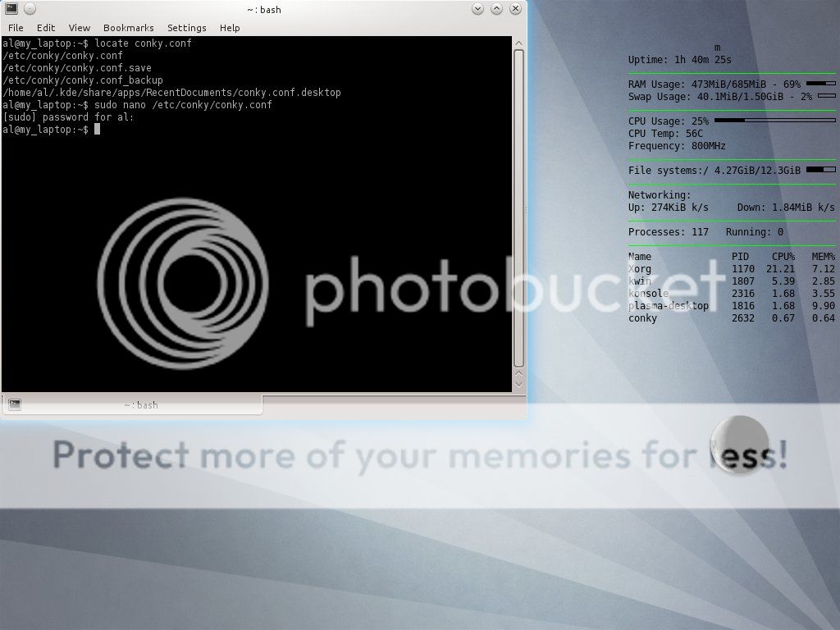
Task: Maximize the Konsole window
Action: 496,9
